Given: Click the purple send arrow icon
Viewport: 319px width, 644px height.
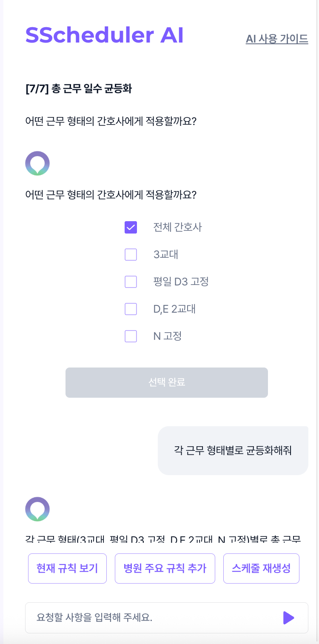Looking at the screenshot, I should pos(289,618).
